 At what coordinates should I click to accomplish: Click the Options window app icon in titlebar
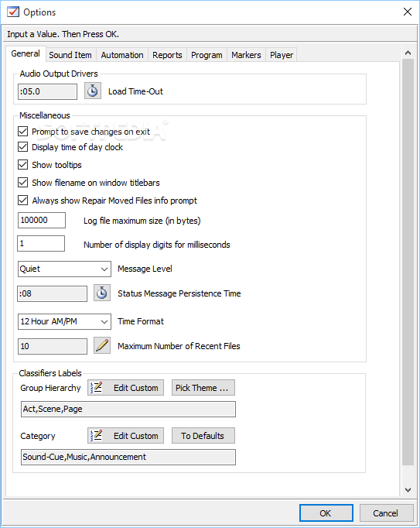[13, 12]
